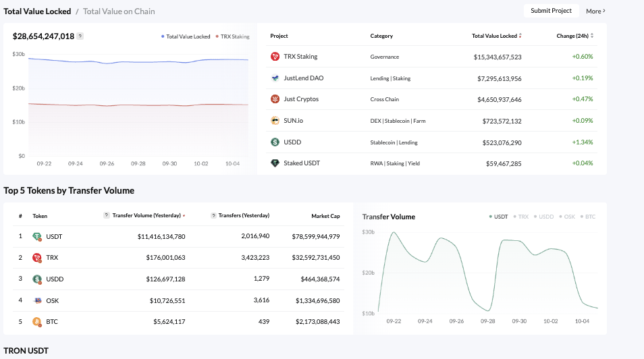Show TRX series in Transfer Volume chart

(x=522, y=217)
